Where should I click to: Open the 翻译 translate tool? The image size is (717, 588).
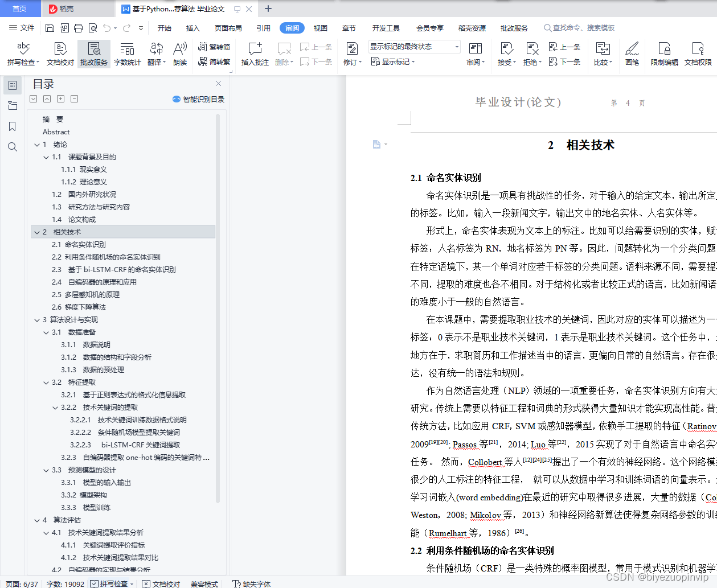click(x=156, y=54)
